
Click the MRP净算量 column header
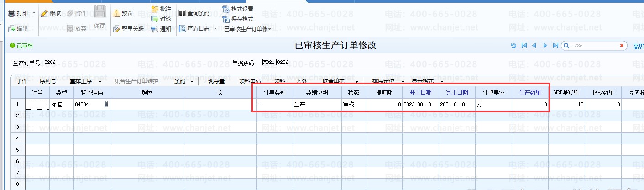click(x=566, y=92)
